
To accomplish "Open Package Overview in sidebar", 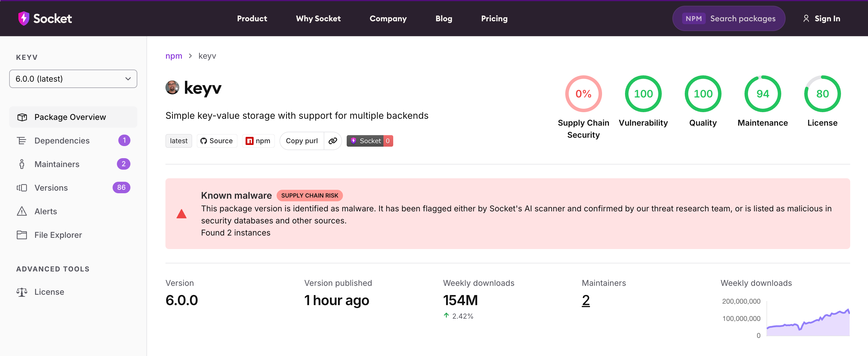I will 73,117.
